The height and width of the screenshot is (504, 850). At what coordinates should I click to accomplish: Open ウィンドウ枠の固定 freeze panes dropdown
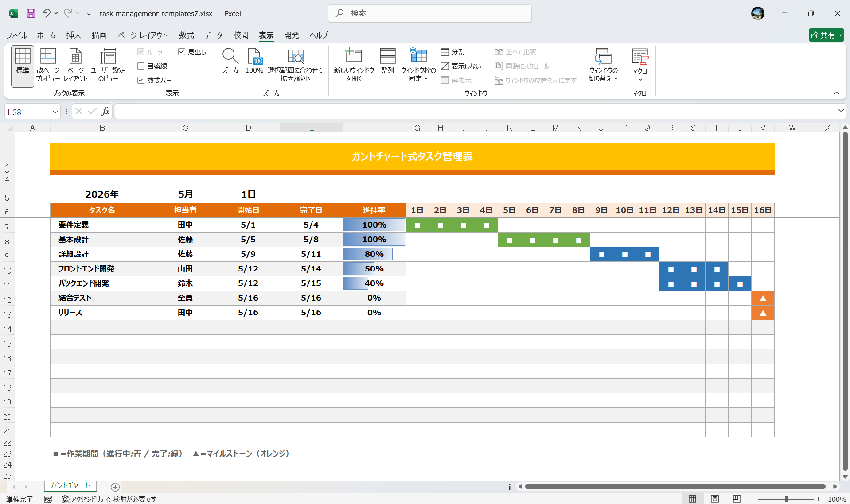pyautogui.click(x=418, y=66)
